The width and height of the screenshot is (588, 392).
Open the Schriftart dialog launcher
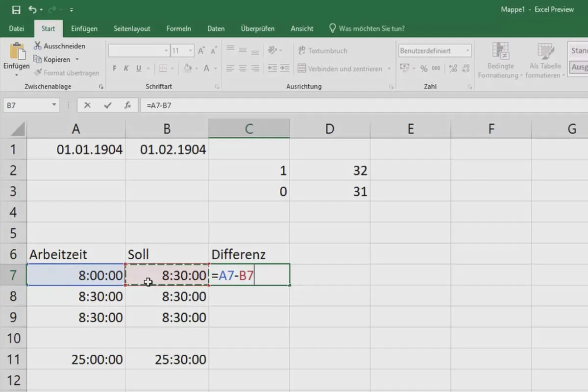click(217, 87)
